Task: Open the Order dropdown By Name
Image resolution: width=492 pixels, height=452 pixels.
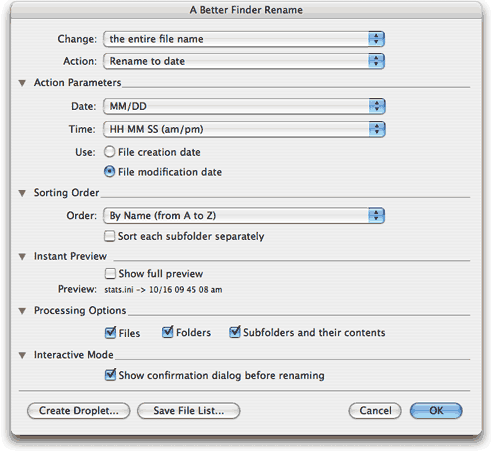Action: pos(244,216)
